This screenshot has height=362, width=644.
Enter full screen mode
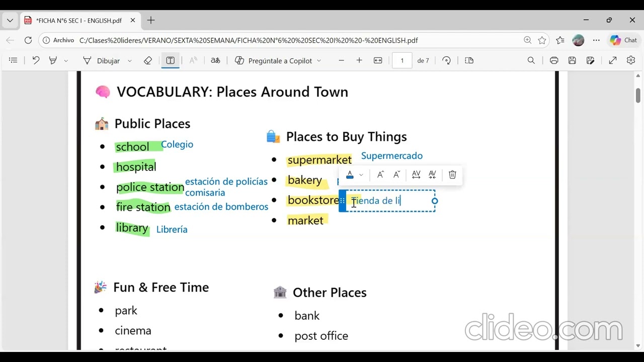pos(613,60)
